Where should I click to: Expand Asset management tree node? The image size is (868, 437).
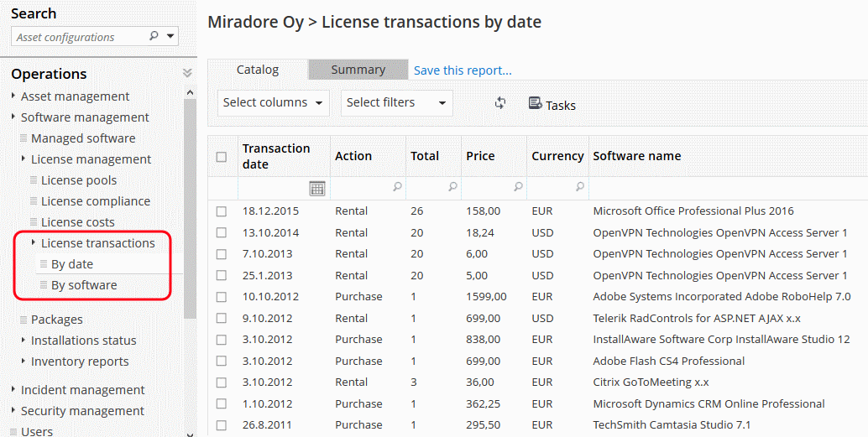click(13, 96)
